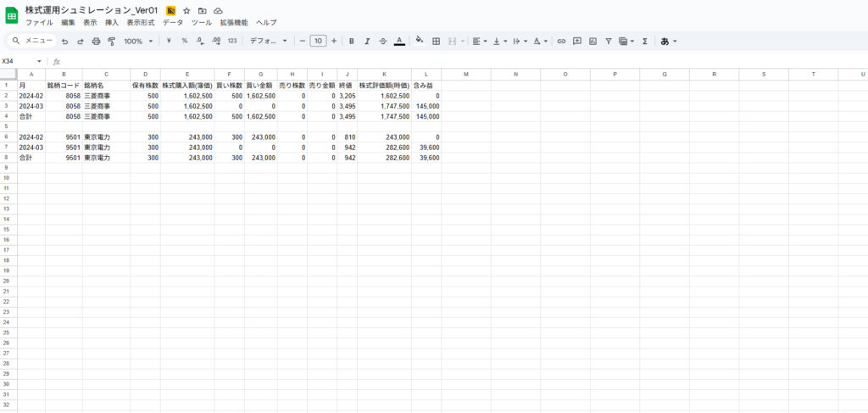Screen dimensions: 868x413
Task: Click the undo arrow icon
Action: (x=64, y=41)
